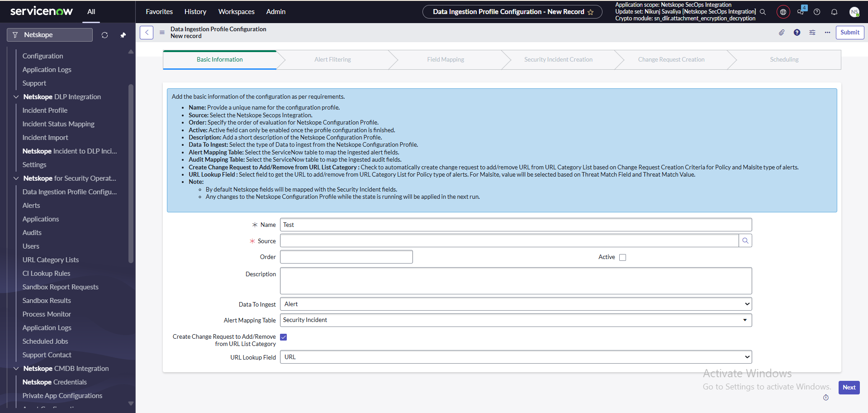Image resolution: width=868 pixels, height=413 pixels.
Task: Open global search magnifier in top bar
Action: (x=763, y=12)
